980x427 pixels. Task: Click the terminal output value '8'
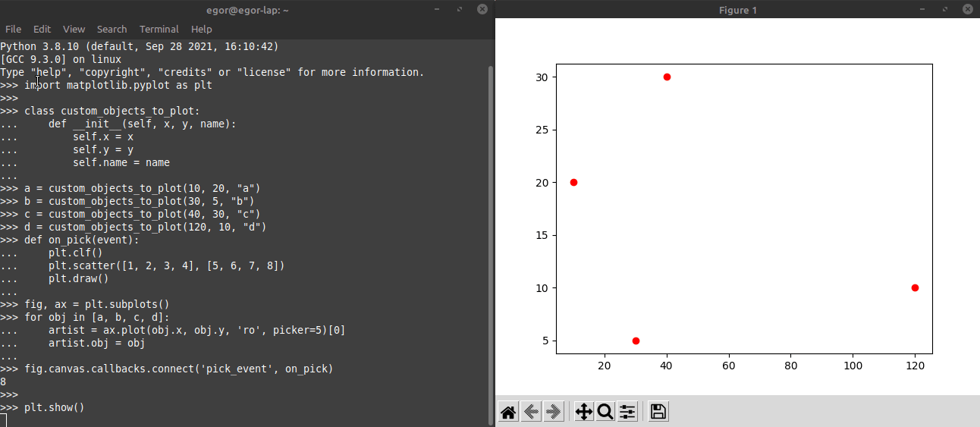tap(3, 381)
